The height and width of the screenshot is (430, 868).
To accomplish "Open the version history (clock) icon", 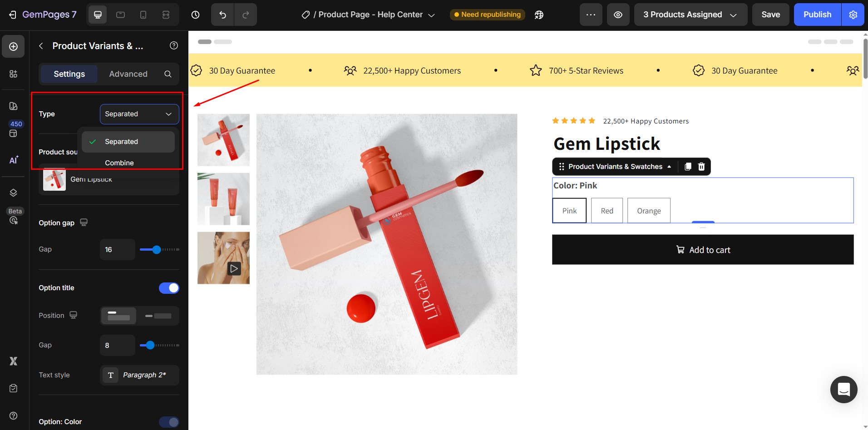I will click(195, 15).
